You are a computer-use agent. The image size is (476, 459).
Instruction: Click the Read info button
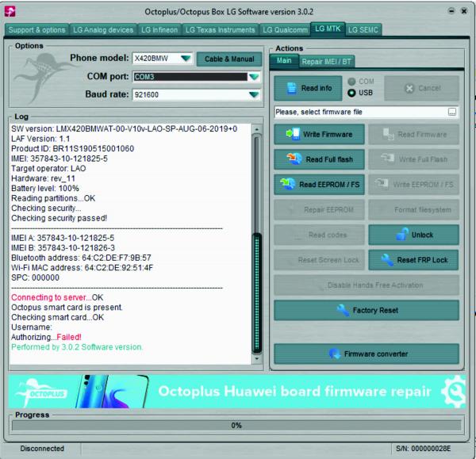point(308,88)
